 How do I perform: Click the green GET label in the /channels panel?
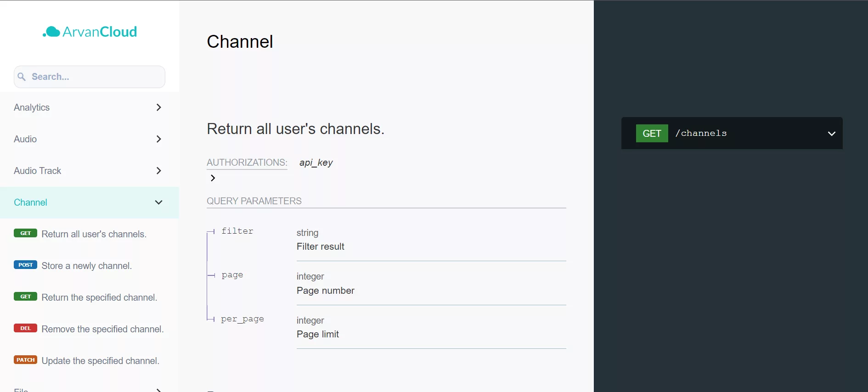pyautogui.click(x=652, y=134)
